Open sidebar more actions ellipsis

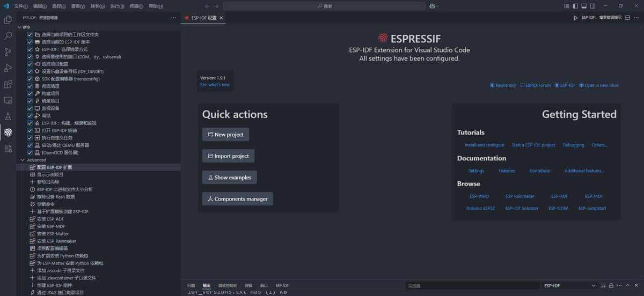(x=173, y=18)
